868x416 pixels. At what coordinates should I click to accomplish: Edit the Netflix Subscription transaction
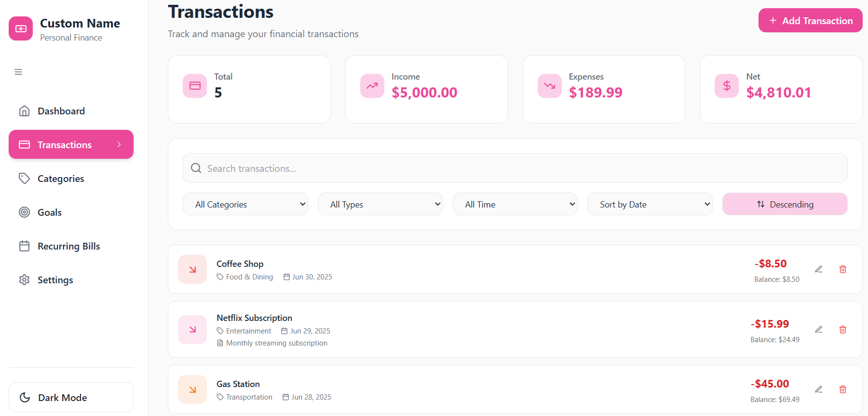(818, 330)
